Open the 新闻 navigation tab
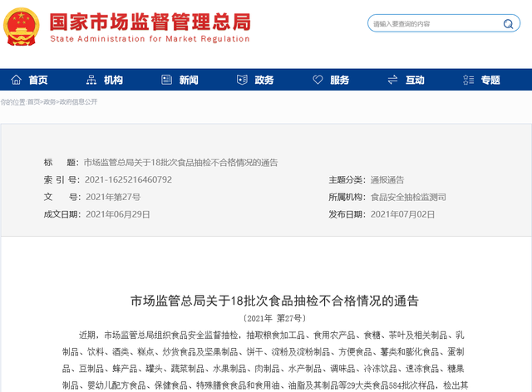The height and width of the screenshot is (392, 532). (x=189, y=80)
